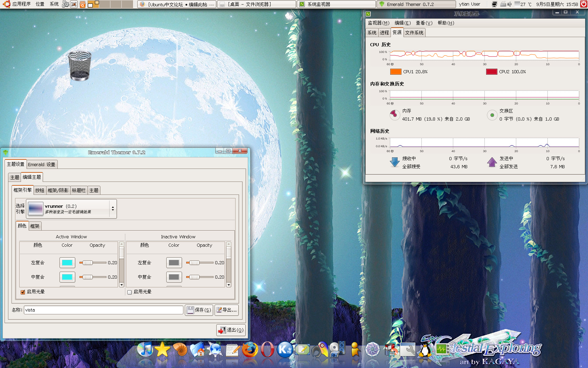Launch the orange nautilus shell dock icon
This screenshot has height=368, width=588.
[x=180, y=349]
